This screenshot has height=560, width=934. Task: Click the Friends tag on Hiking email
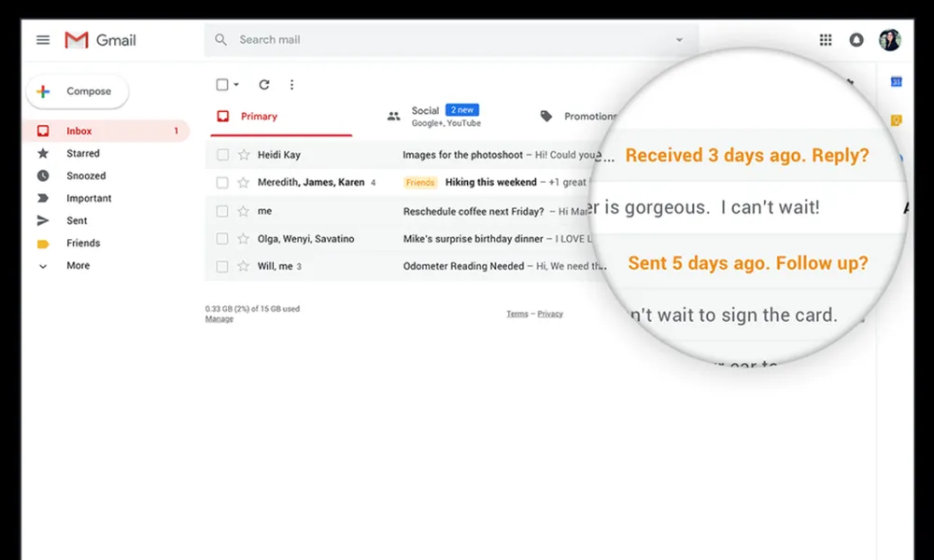(420, 183)
